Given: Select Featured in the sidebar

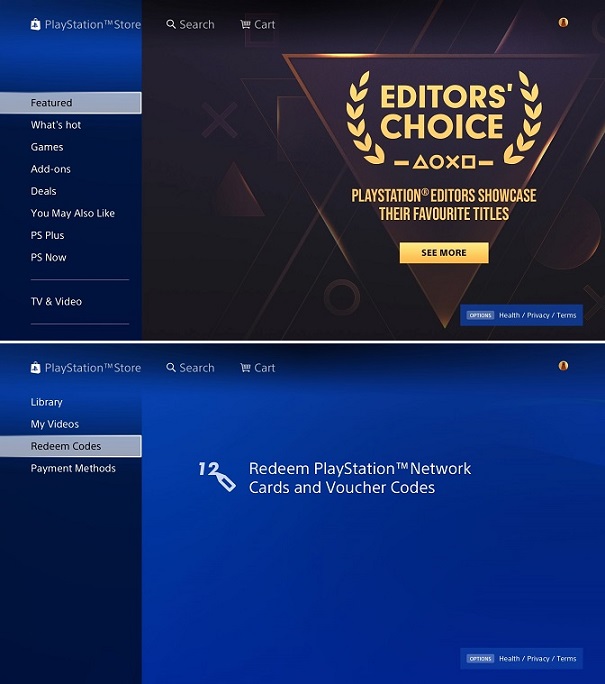Looking at the screenshot, I should tap(71, 103).
